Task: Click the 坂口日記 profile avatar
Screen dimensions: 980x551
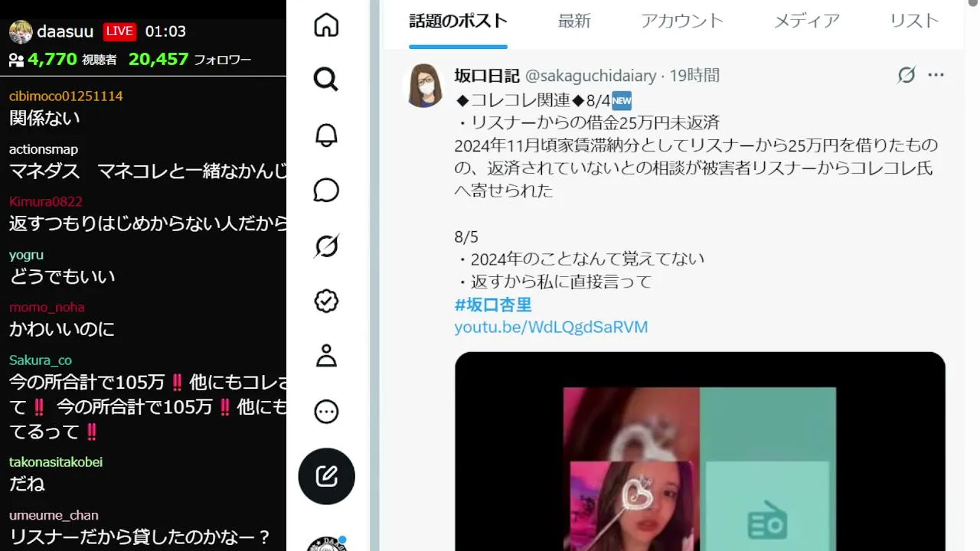Action: point(424,85)
